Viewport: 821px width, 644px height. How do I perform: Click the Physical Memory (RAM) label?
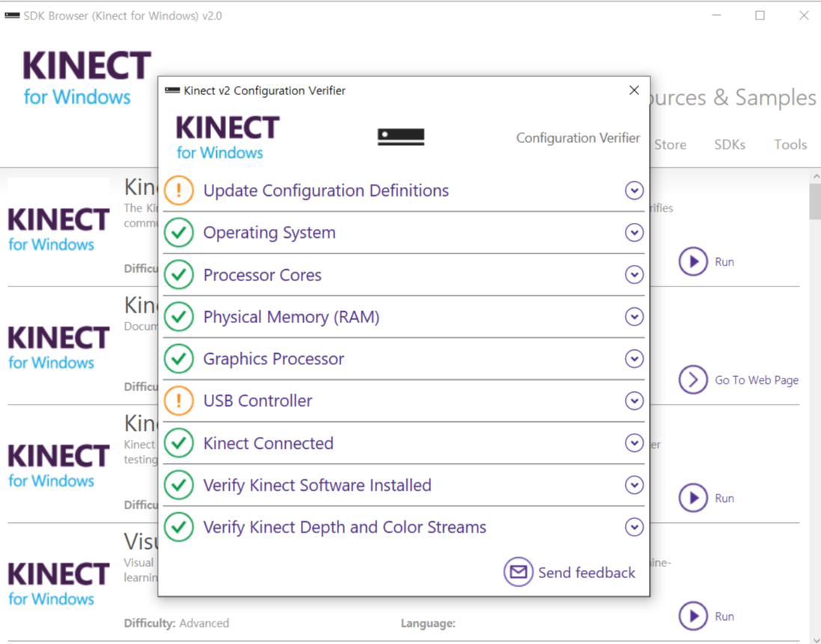coord(291,317)
